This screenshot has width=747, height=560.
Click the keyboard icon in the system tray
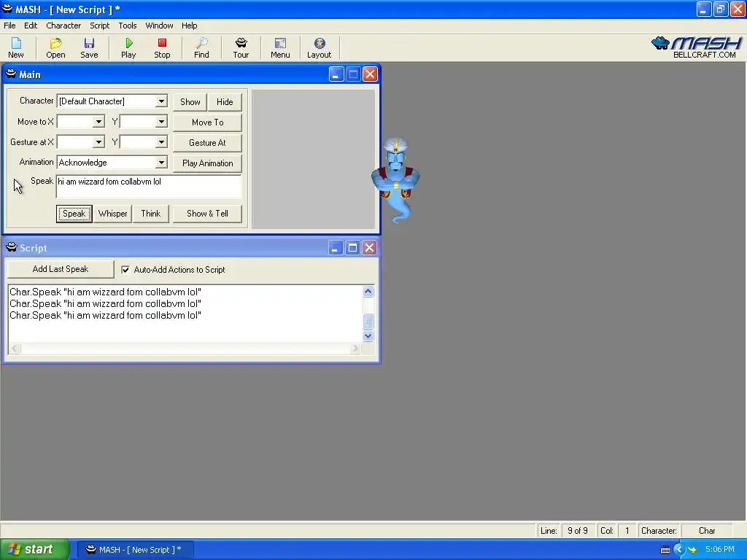(665, 550)
